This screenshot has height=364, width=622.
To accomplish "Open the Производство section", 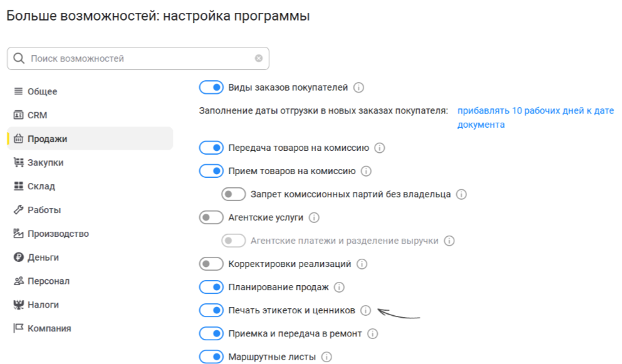I will click(x=90, y=234).
